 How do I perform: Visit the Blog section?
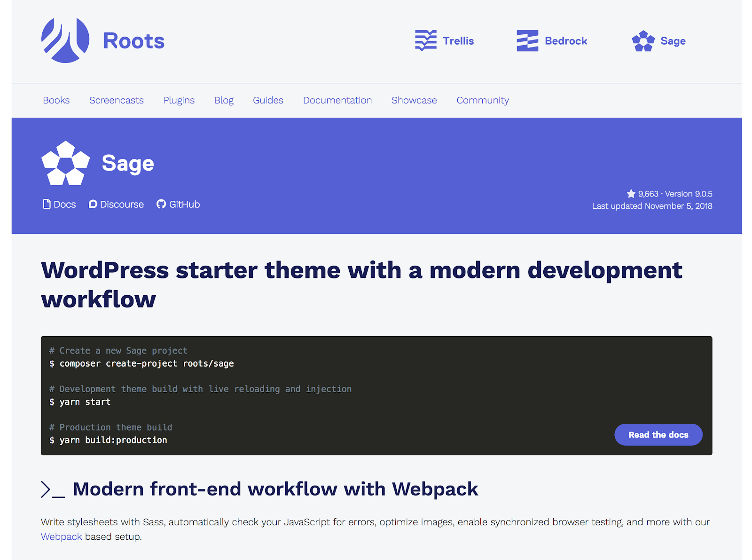(224, 100)
